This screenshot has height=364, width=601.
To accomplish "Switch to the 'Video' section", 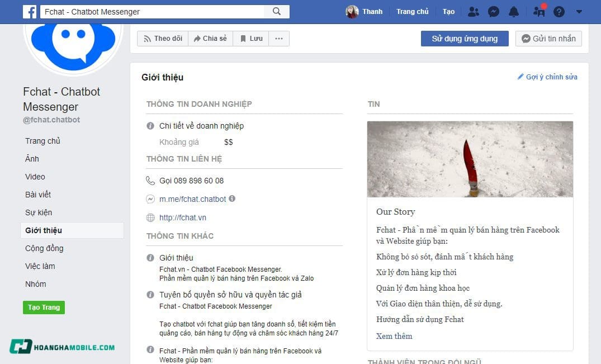I will pyautogui.click(x=35, y=177).
